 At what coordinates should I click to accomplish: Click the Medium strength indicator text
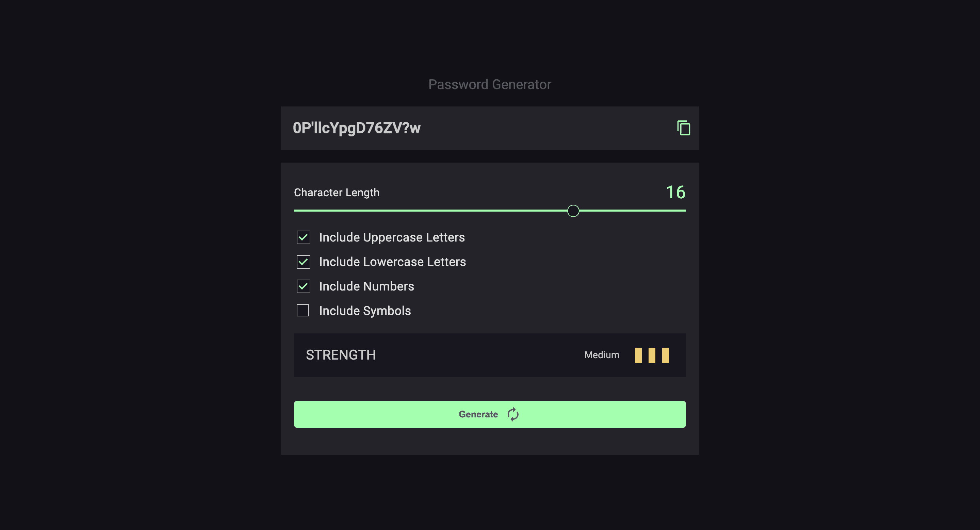tap(602, 355)
